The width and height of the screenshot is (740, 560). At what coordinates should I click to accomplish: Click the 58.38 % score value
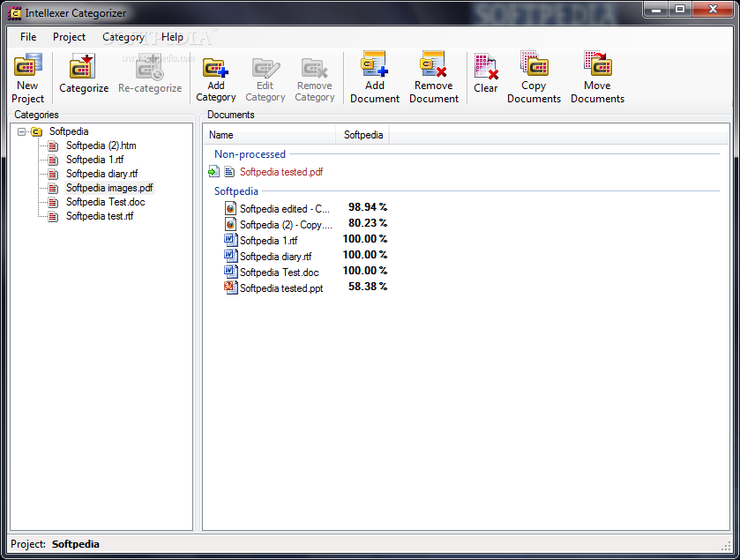coord(368,287)
